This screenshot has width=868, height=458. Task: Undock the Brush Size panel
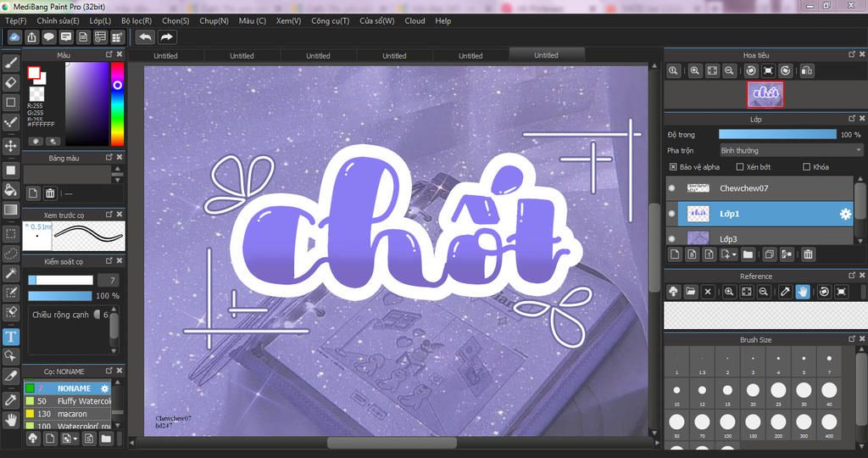click(x=852, y=339)
